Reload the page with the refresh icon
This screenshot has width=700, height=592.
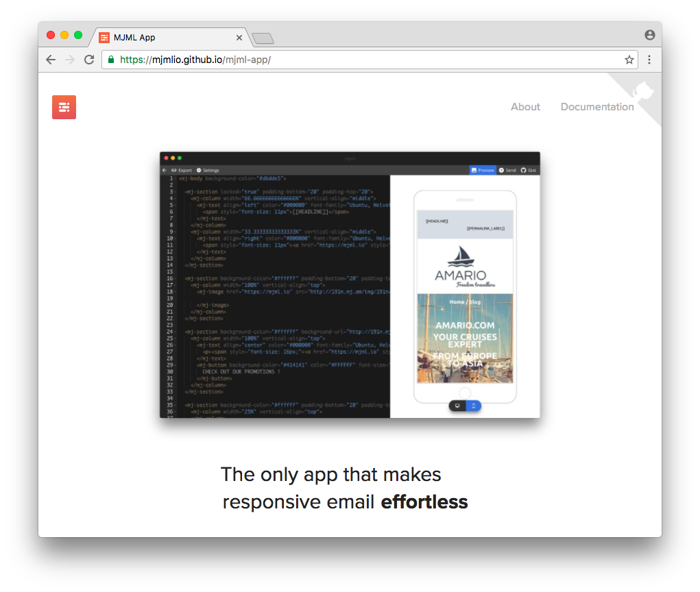point(89,60)
